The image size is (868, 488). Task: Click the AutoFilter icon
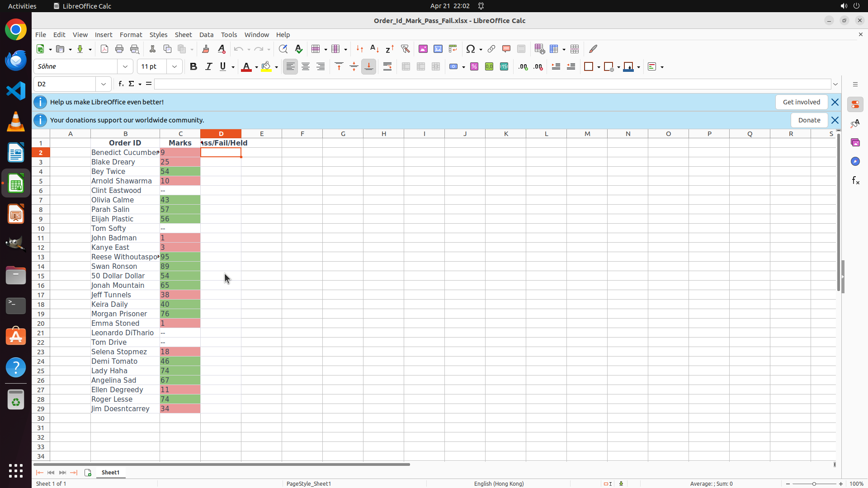tap(405, 49)
